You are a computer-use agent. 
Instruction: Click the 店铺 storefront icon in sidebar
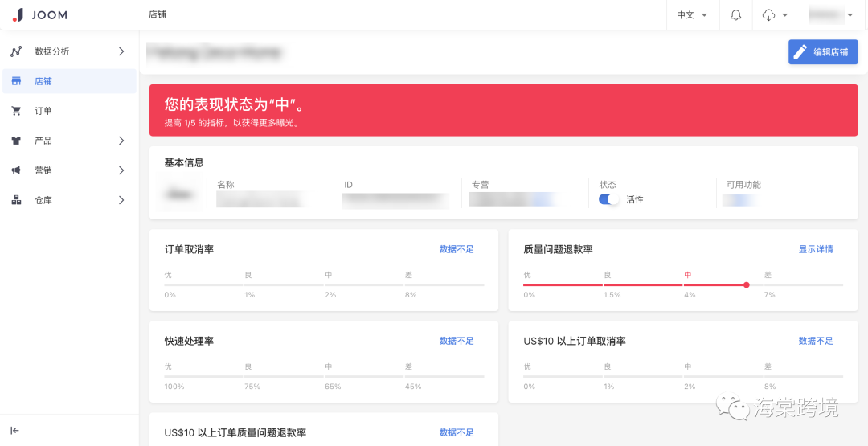(16, 81)
